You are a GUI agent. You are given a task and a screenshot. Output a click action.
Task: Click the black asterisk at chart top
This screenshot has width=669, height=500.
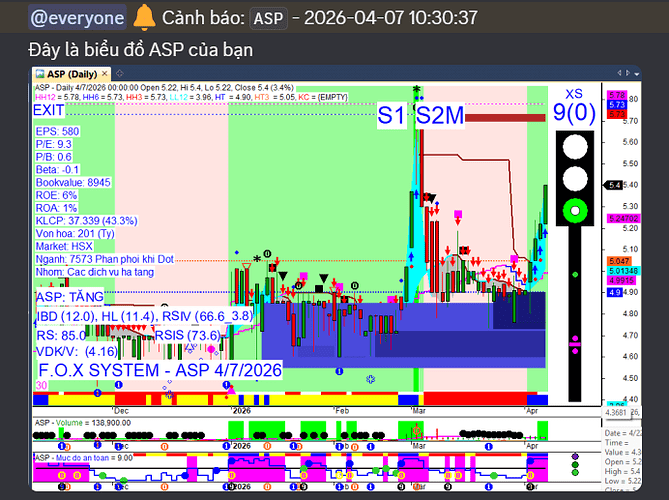pyautogui.click(x=416, y=90)
